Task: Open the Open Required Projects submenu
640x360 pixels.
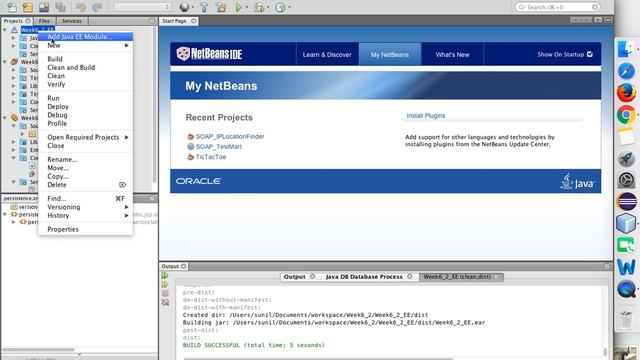Action: click(85, 137)
